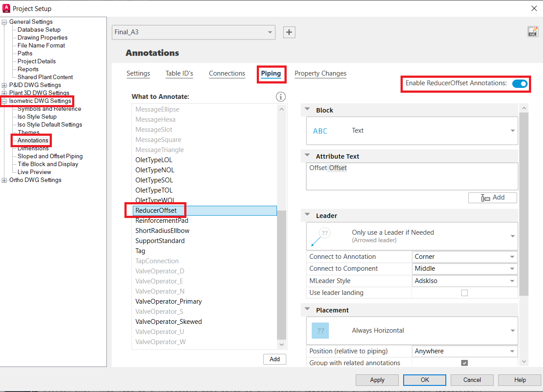Select ValveOperator_Skewed in the annotation list
The height and width of the screenshot is (392, 543).
[169, 321]
